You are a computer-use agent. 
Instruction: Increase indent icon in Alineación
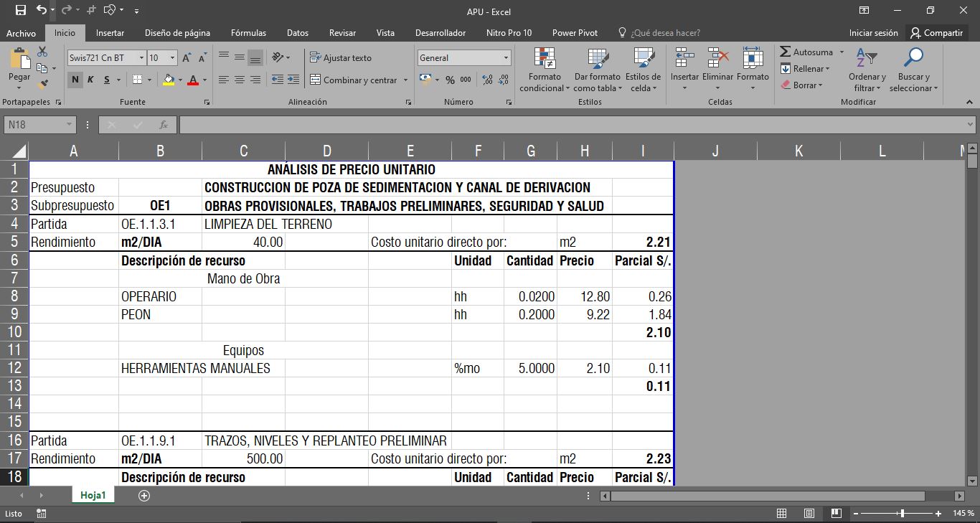(x=293, y=80)
